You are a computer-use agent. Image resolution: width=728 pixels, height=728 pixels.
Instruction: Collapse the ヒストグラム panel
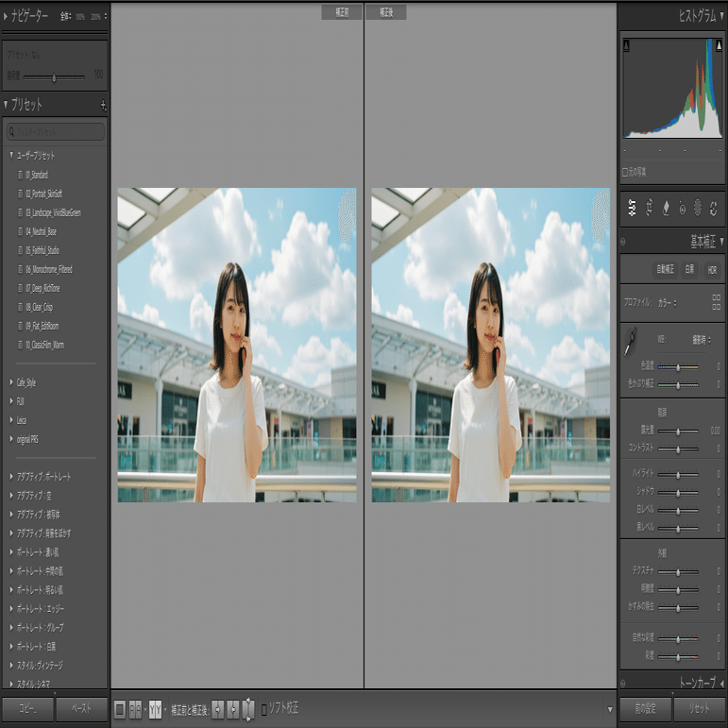[722, 16]
